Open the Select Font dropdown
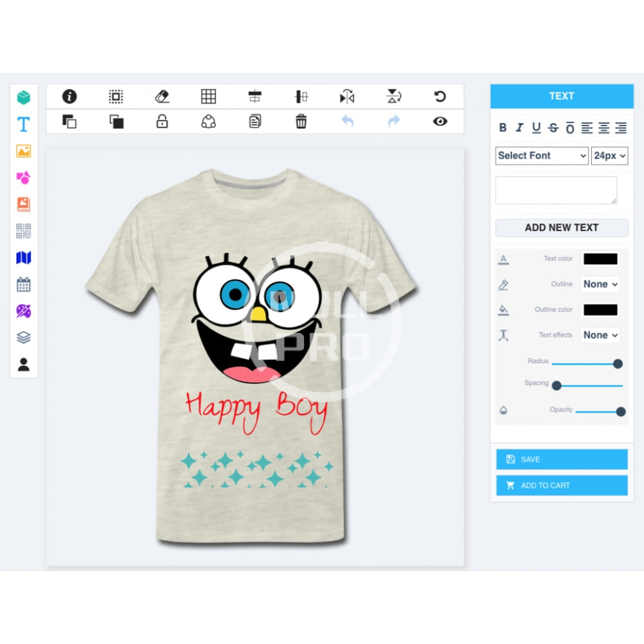 pyautogui.click(x=542, y=156)
